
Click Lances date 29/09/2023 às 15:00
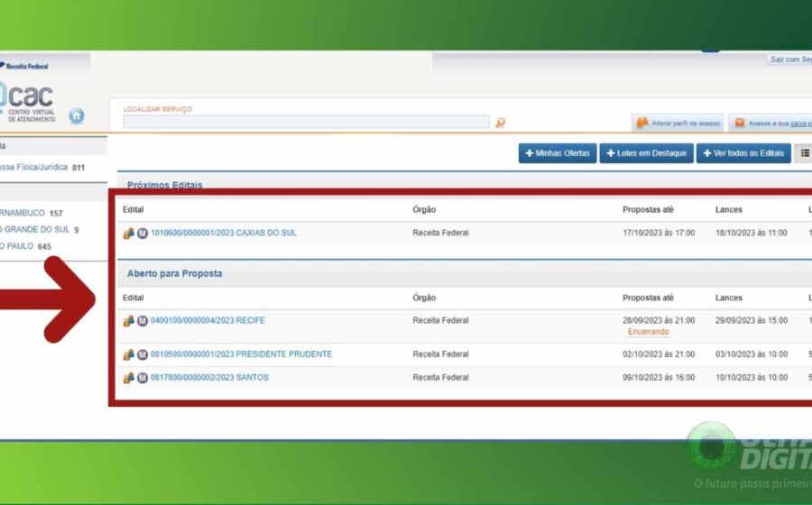click(752, 320)
